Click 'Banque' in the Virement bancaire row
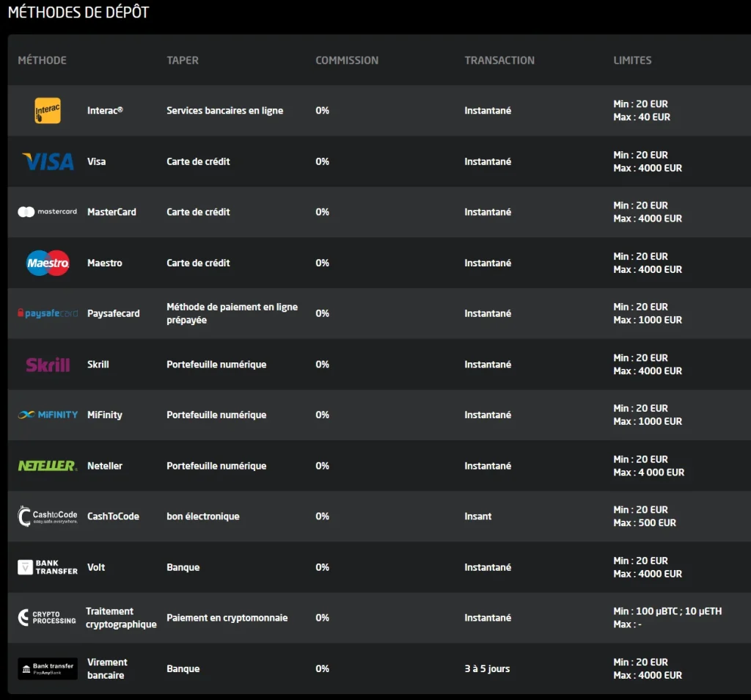Image resolution: width=751 pixels, height=700 pixels. (x=183, y=669)
